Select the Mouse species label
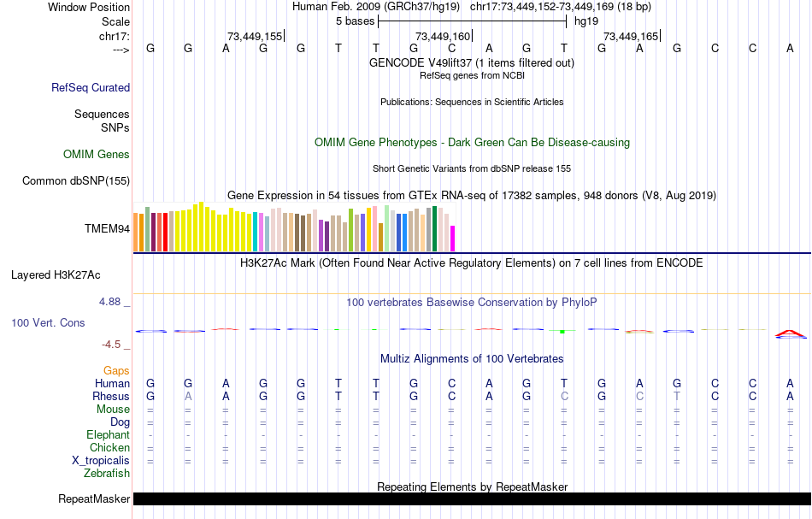Viewport: 812px width, 519px height. (113, 410)
